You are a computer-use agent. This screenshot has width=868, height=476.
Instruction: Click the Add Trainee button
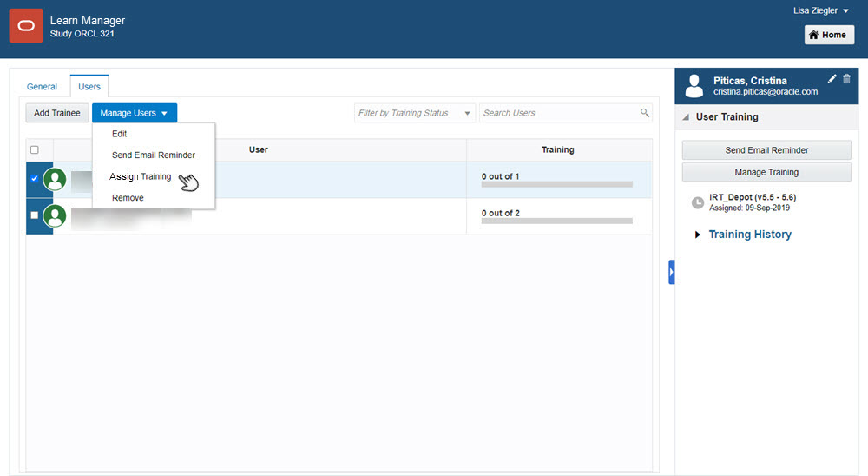pos(57,113)
